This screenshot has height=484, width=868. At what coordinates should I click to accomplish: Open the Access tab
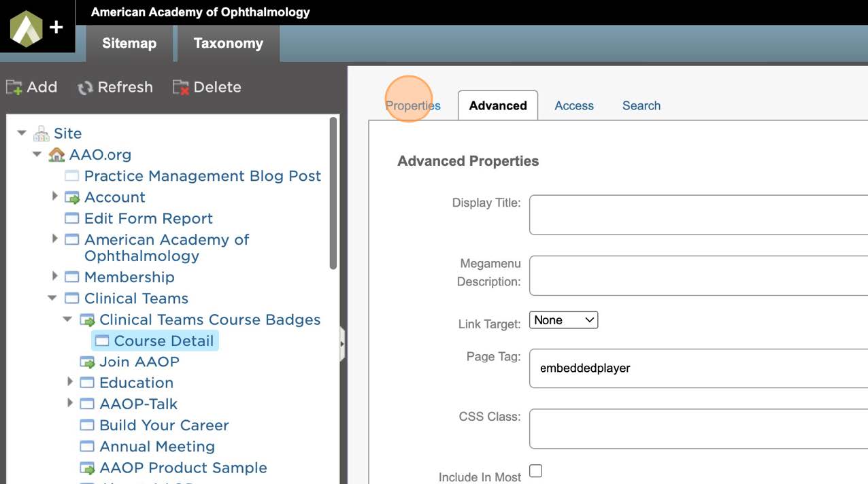574,105
